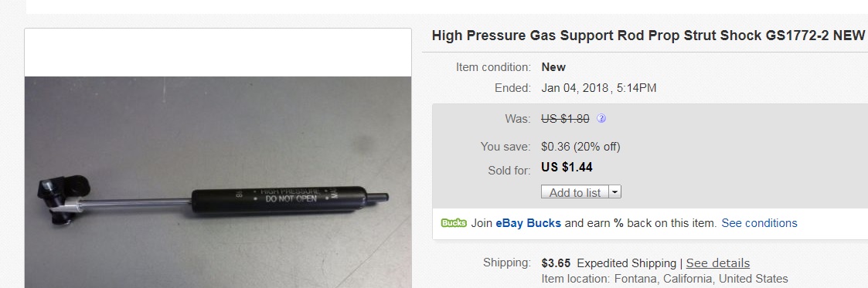Click the black mounting bracket in the photo
This screenshot has height=288, width=868.
pyautogui.click(x=61, y=198)
